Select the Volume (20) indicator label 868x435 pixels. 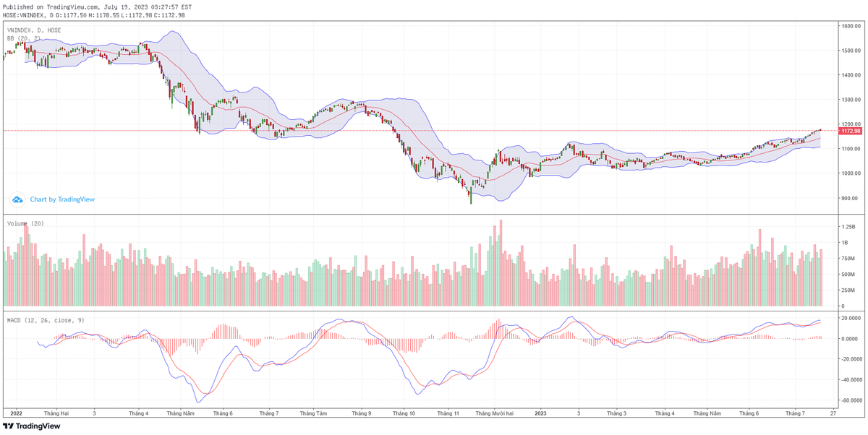coord(25,224)
